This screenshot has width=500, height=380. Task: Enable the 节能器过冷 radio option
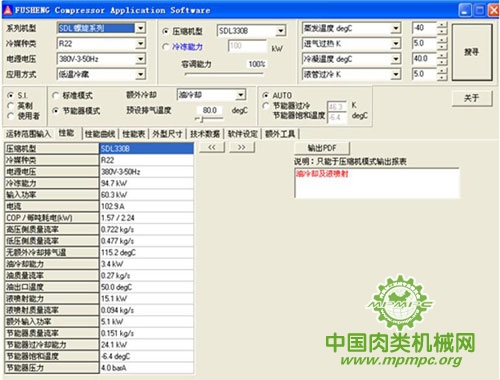point(266,106)
